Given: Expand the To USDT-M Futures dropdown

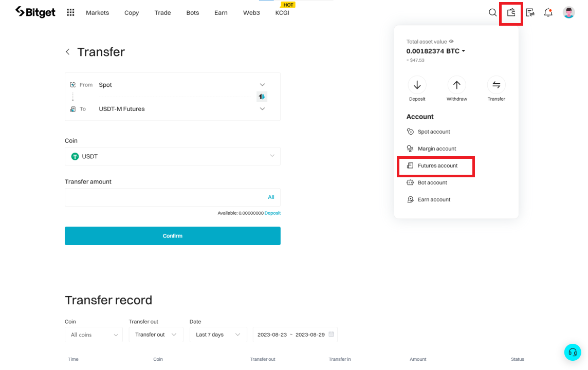Looking at the screenshot, I should pyautogui.click(x=262, y=109).
